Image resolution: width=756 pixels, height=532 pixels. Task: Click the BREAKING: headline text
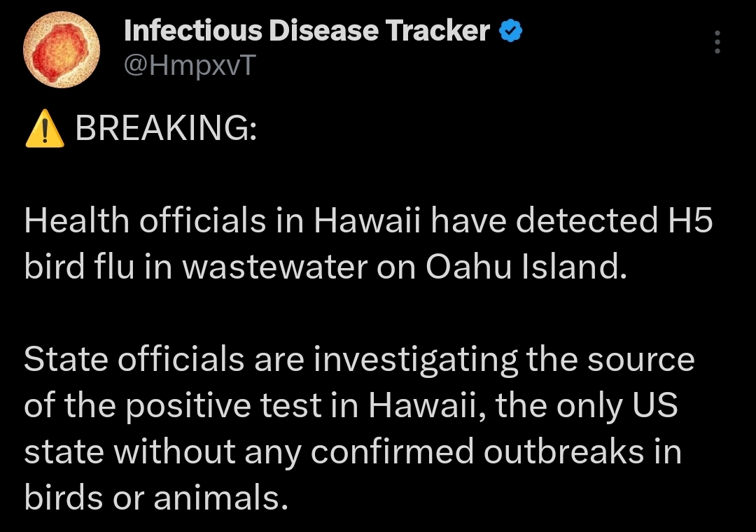pyautogui.click(x=166, y=128)
